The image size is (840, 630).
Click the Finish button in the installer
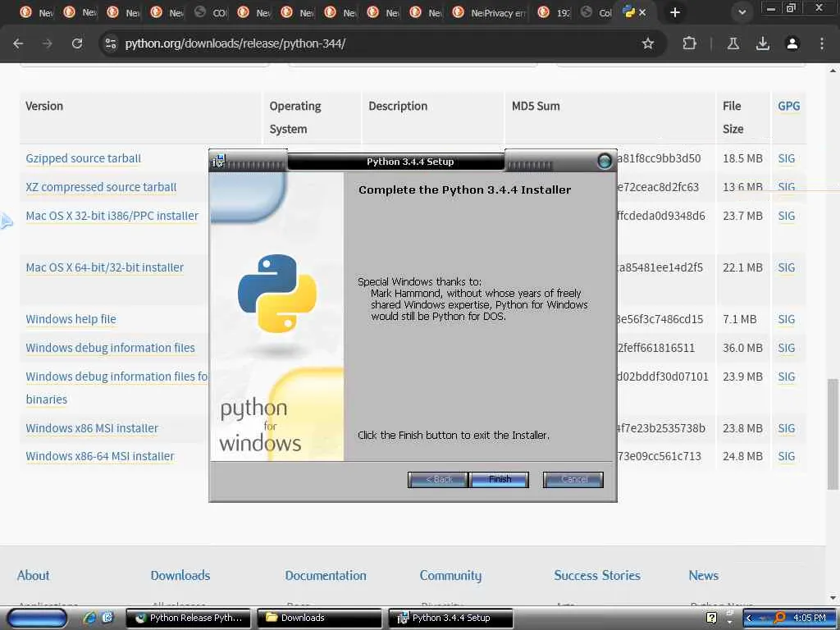[500, 479]
